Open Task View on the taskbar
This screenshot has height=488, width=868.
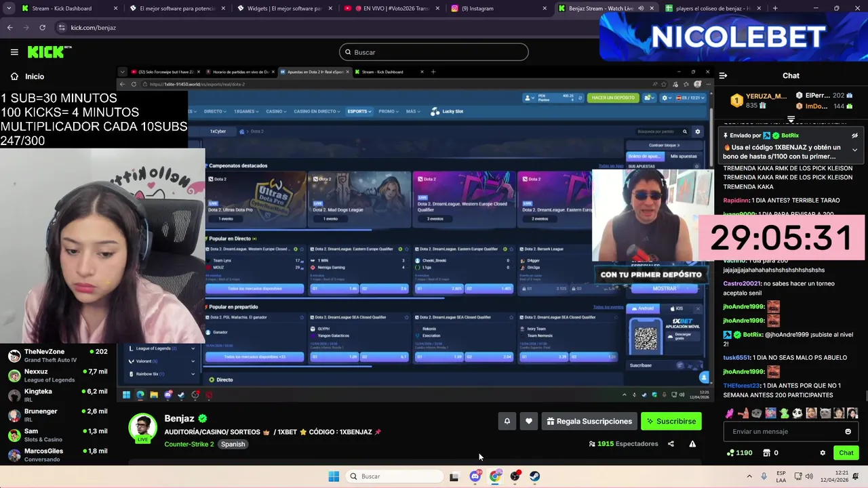click(454, 476)
